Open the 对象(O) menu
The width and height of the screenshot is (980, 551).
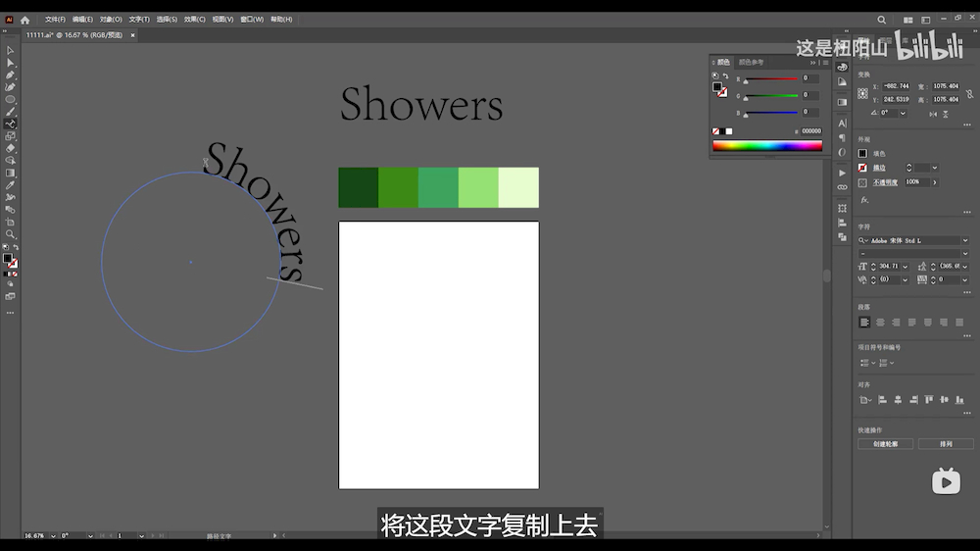[x=111, y=20]
